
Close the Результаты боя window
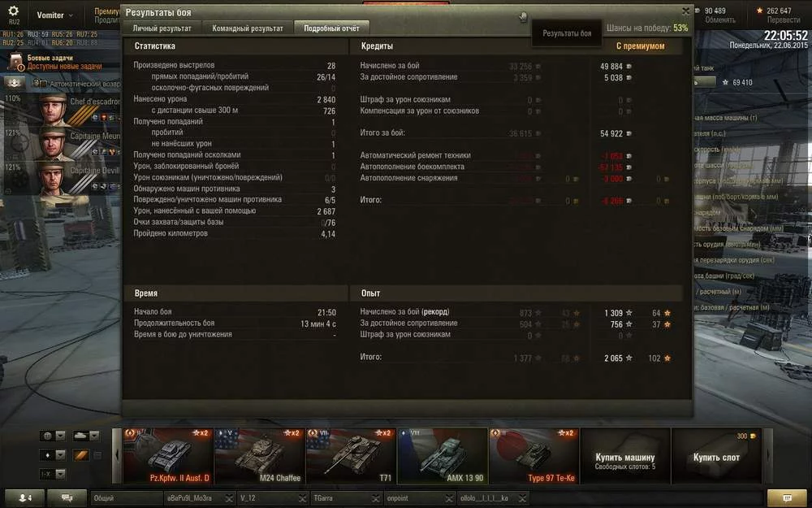[x=685, y=11]
